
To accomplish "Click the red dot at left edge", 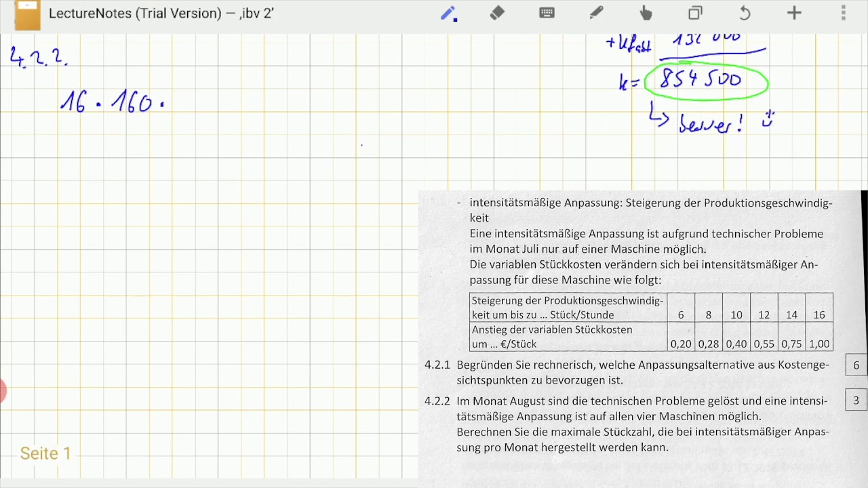I will (2, 391).
